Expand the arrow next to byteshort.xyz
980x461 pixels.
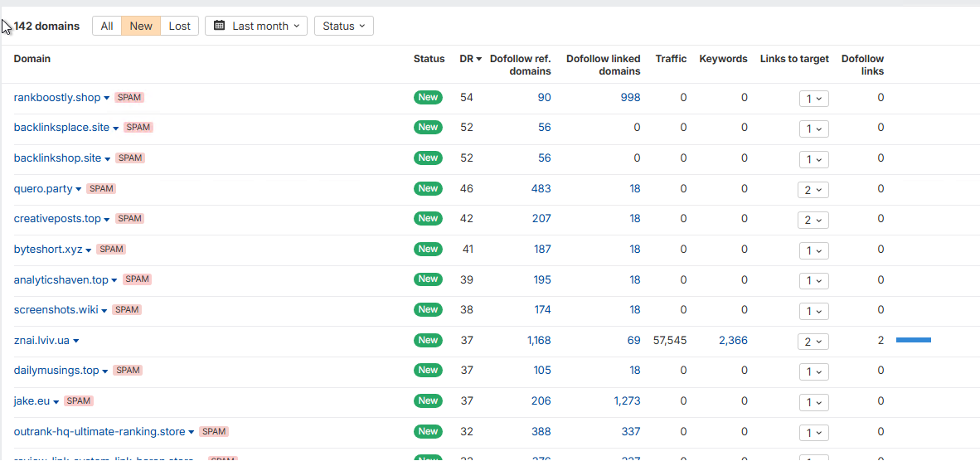point(89,250)
